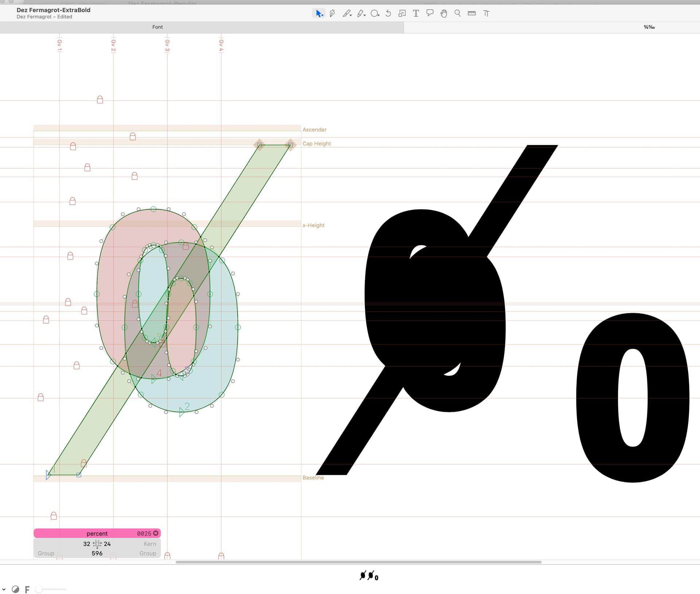
Task: Select the Draw (pen) tool
Action: pyautogui.click(x=332, y=13)
